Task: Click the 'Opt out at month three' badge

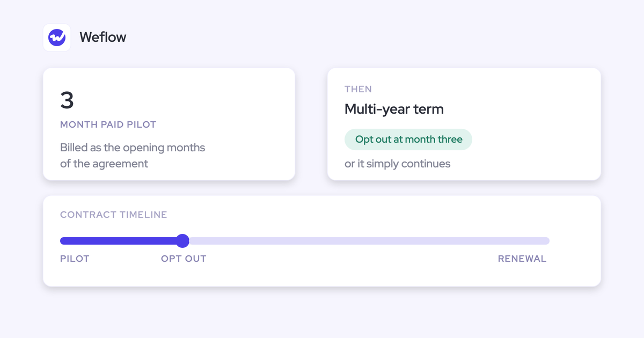Action: [x=408, y=139]
